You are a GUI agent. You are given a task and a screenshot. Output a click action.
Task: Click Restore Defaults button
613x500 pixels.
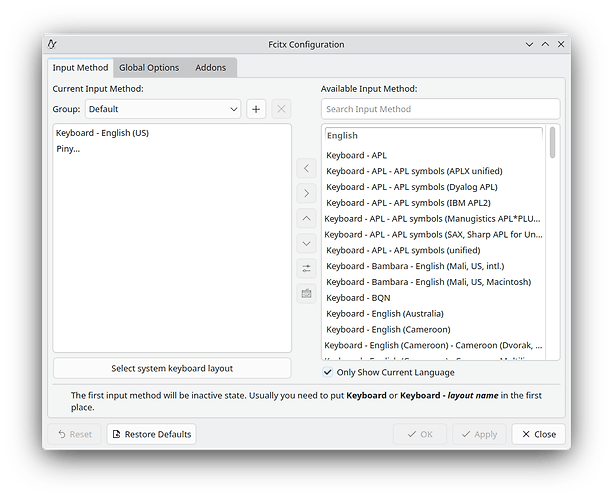152,434
